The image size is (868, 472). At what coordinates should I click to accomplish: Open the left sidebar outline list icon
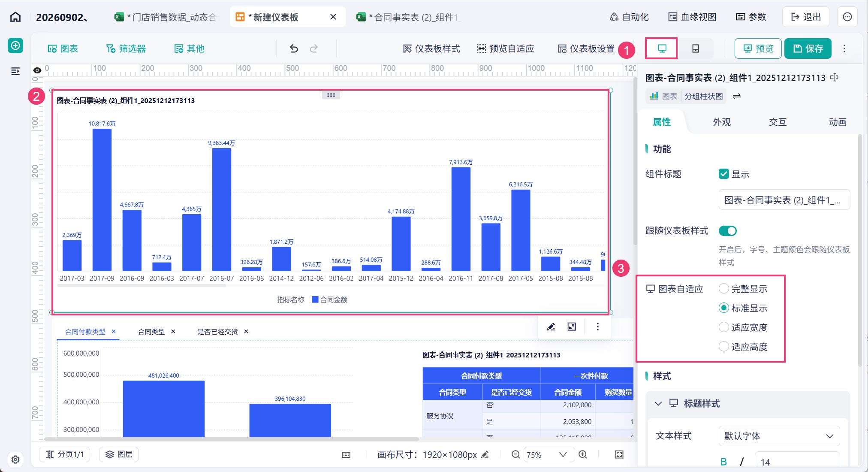pyautogui.click(x=15, y=71)
